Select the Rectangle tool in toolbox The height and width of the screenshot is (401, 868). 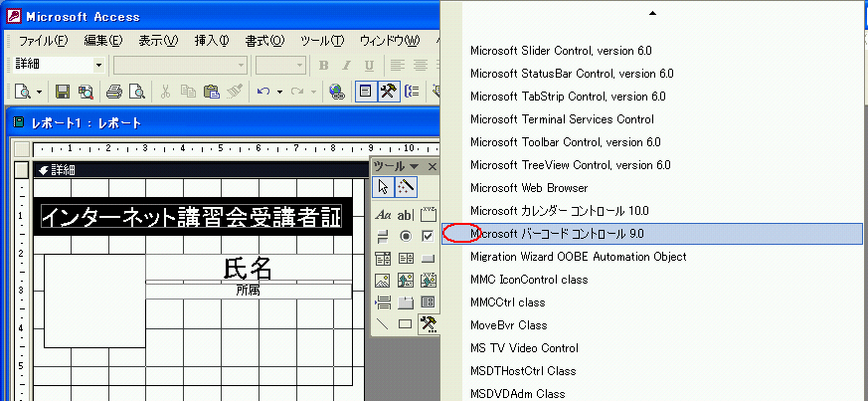point(406,323)
